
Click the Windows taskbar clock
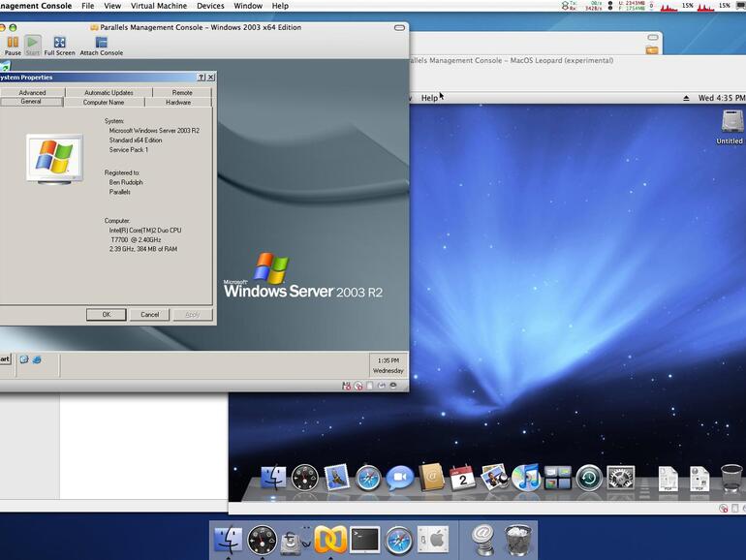click(388, 364)
